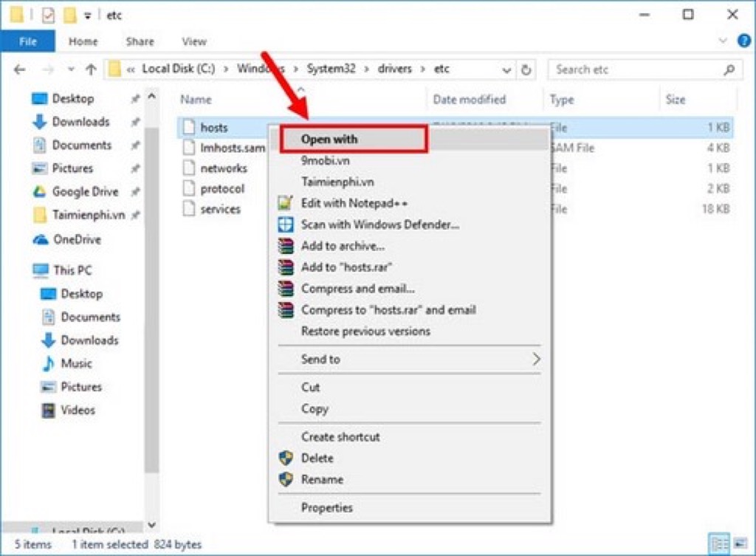Switch to the Home ribbon tab
Viewport: 756px width, 556px height.
(83, 41)
